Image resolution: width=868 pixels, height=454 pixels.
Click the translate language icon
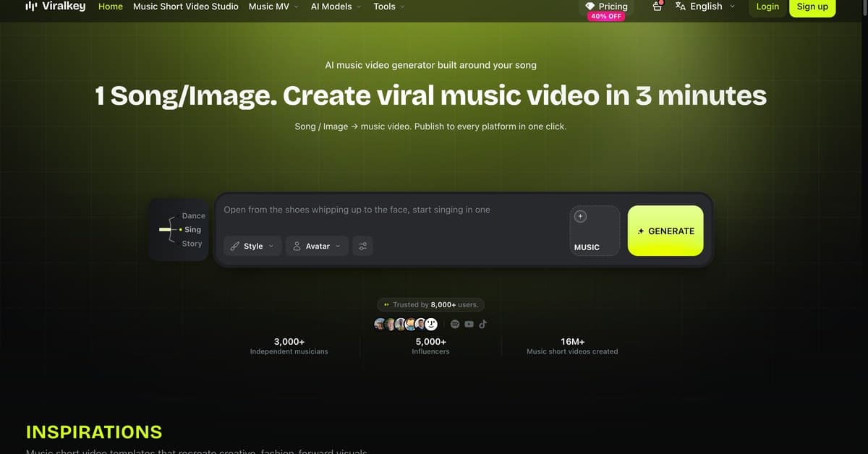tap(680, 6)
